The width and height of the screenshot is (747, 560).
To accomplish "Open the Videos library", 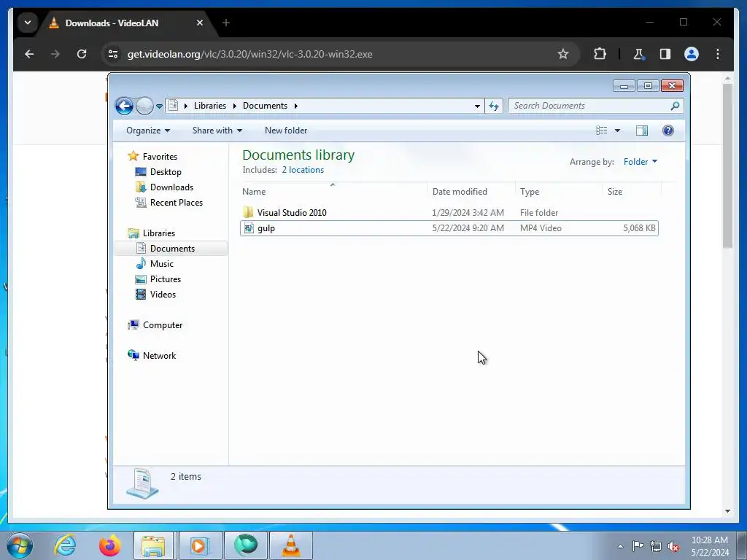I will (163, 295).
